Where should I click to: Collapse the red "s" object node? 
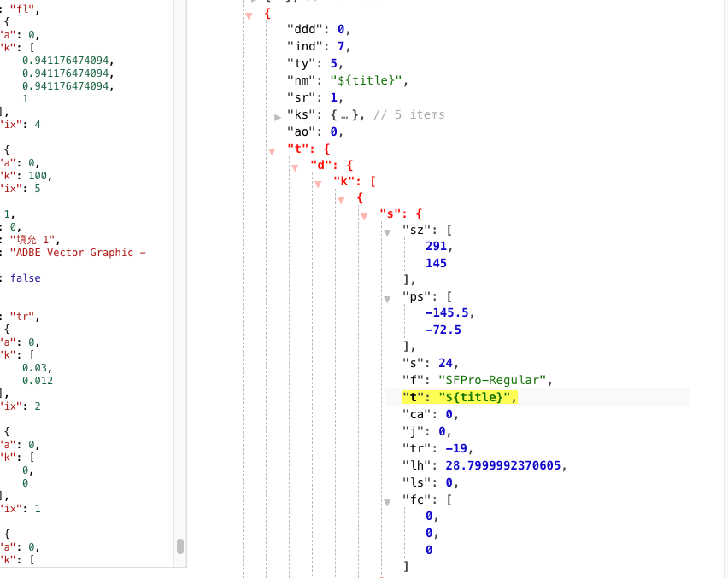click(x=365, y=216)
